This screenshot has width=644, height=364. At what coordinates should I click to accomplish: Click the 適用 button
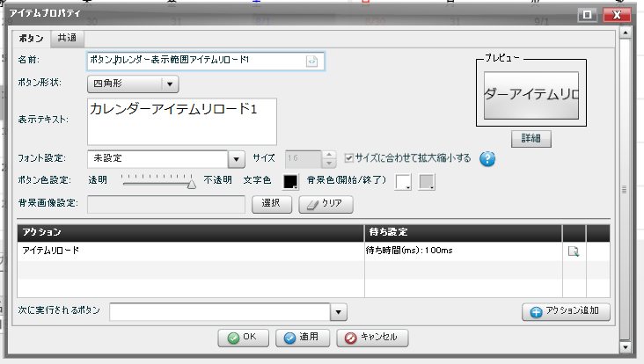point(303,338)
